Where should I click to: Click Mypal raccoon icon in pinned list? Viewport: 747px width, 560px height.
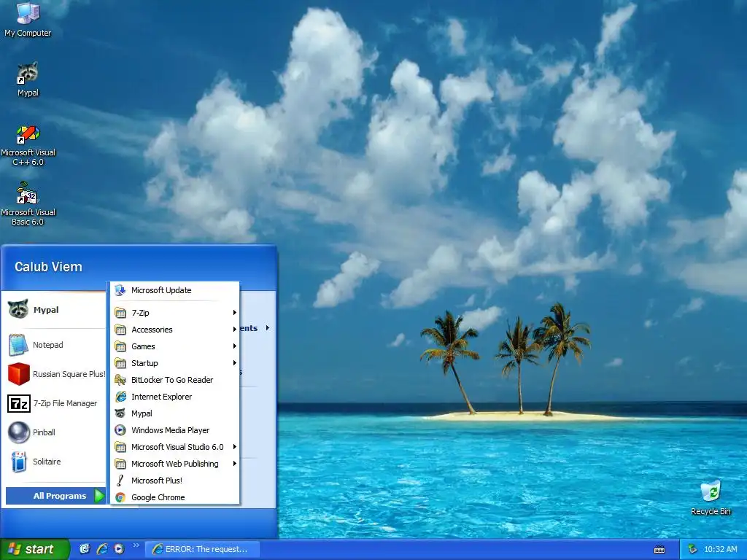tap(18, 309)
